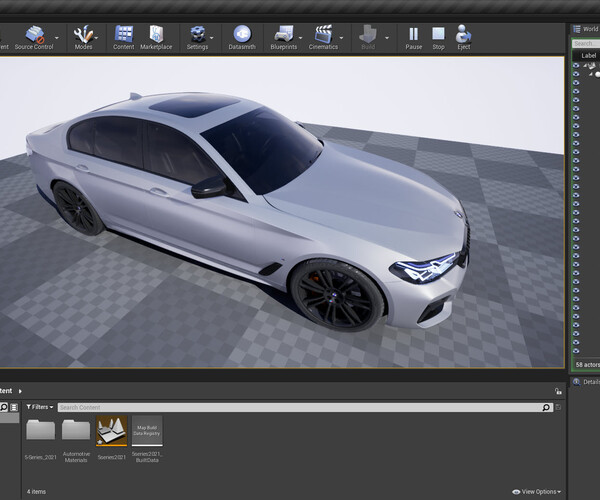Open the Automotive Materials folder
The width and height of the screenshot is (600, 500).
point(76,439)
